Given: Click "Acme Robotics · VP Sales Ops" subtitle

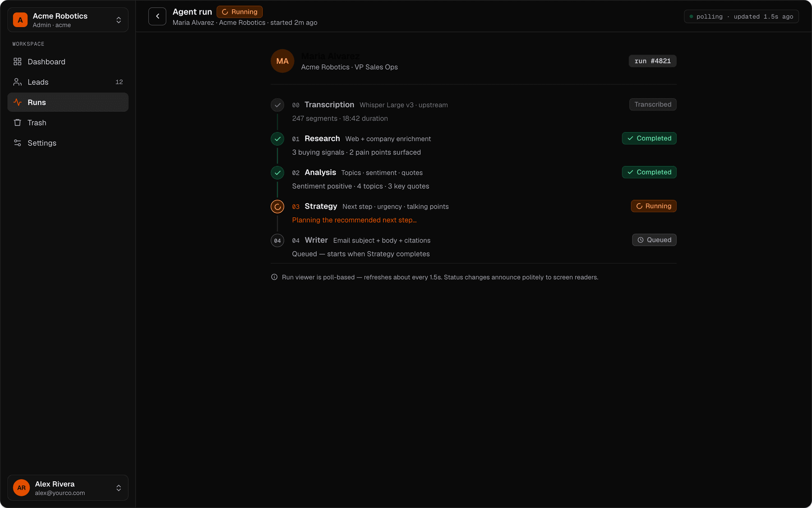Looking at the screenshot, I should click(x=349, y=67).
